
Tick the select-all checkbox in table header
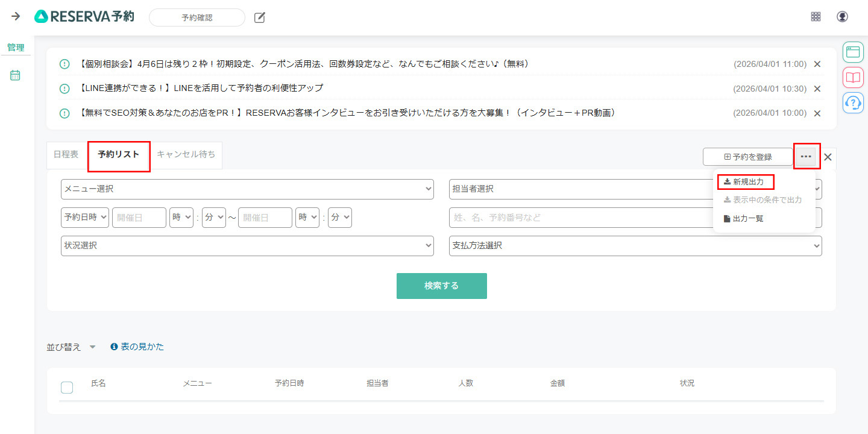67,388
